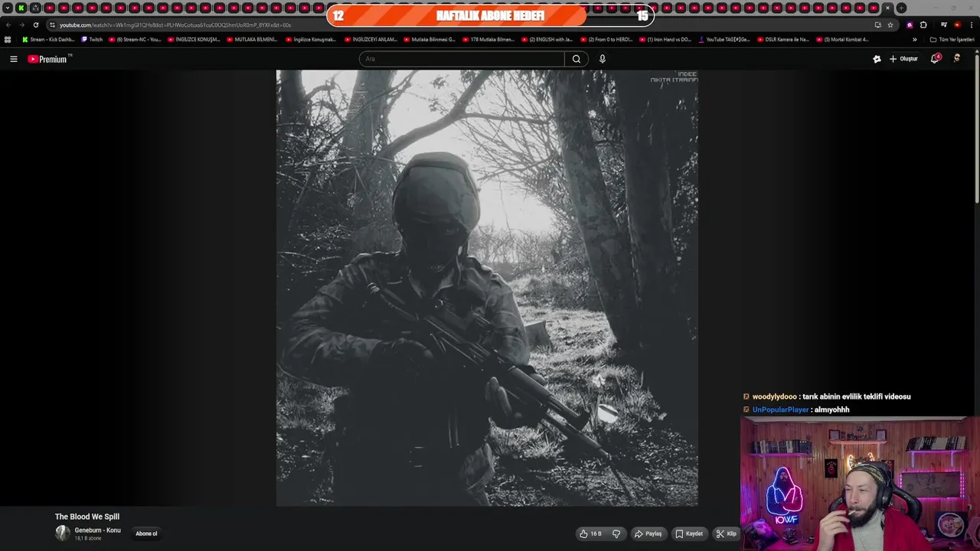Open Chrome three-dot menu

(x=971, y=24)
